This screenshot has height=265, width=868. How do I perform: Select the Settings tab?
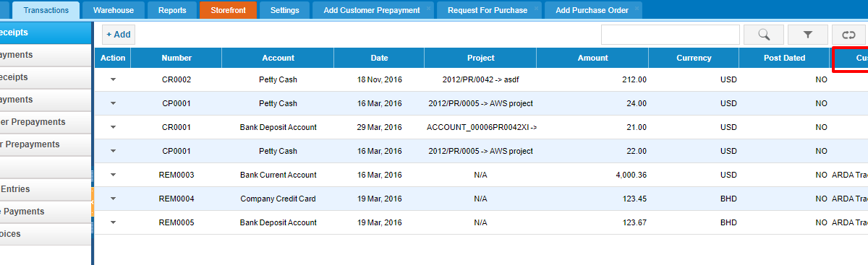pyautogui.click(x=285, y=10)
